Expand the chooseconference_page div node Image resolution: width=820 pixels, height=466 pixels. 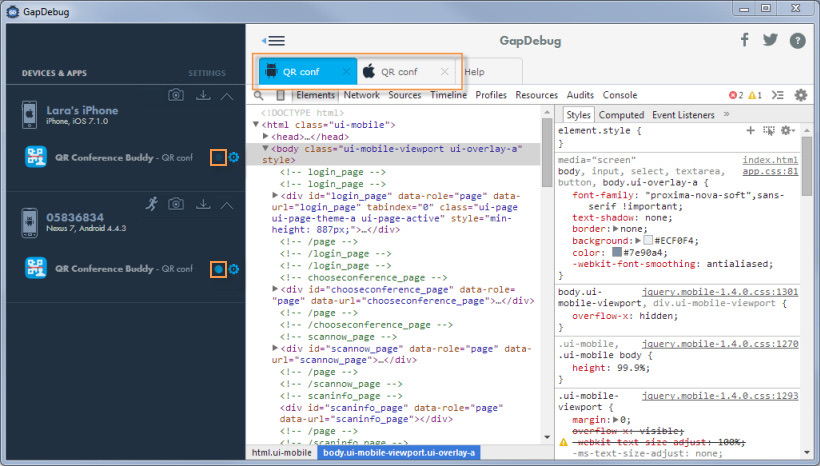coord(276,289)
